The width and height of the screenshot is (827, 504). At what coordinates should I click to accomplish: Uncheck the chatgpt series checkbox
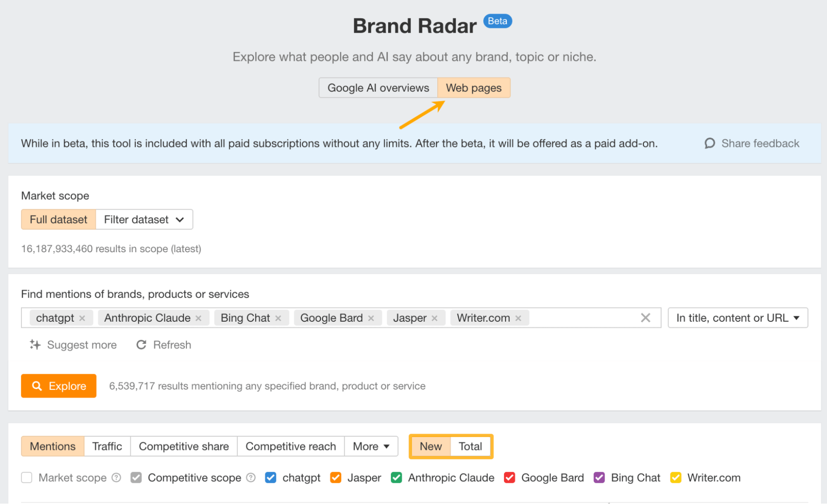[271, 478]
